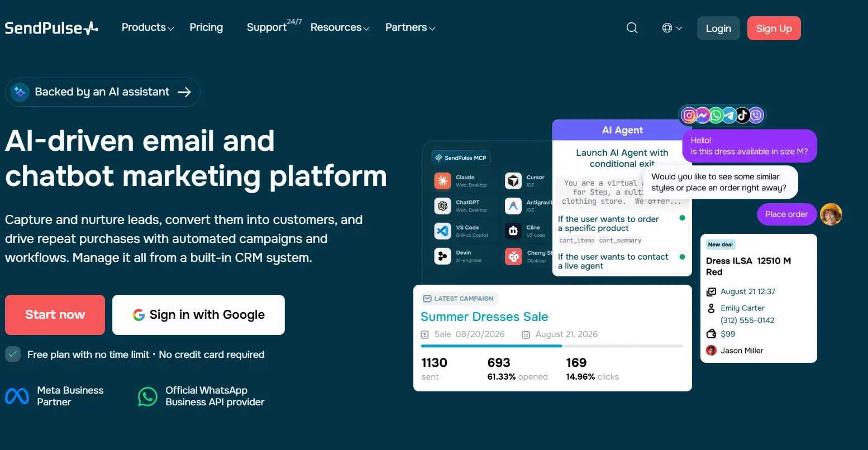868x450 pixels.
Task: Select the ChatGPT app icon
Action: (443, 205)
